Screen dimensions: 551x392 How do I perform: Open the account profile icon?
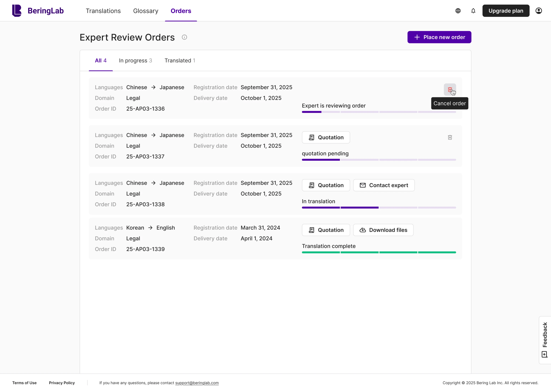pyautogui.click(x=539, y=11)
